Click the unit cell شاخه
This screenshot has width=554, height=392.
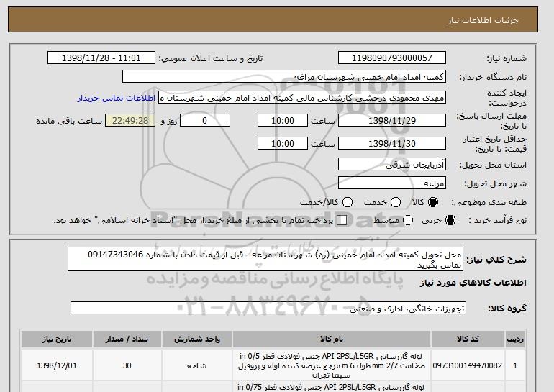point(197,365)
